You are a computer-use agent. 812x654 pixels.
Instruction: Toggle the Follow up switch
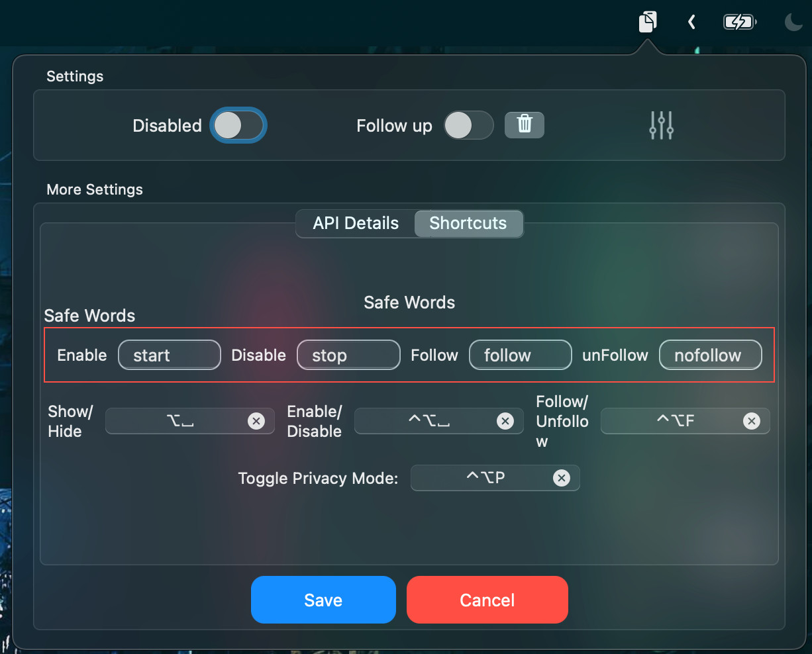point(468,125)
